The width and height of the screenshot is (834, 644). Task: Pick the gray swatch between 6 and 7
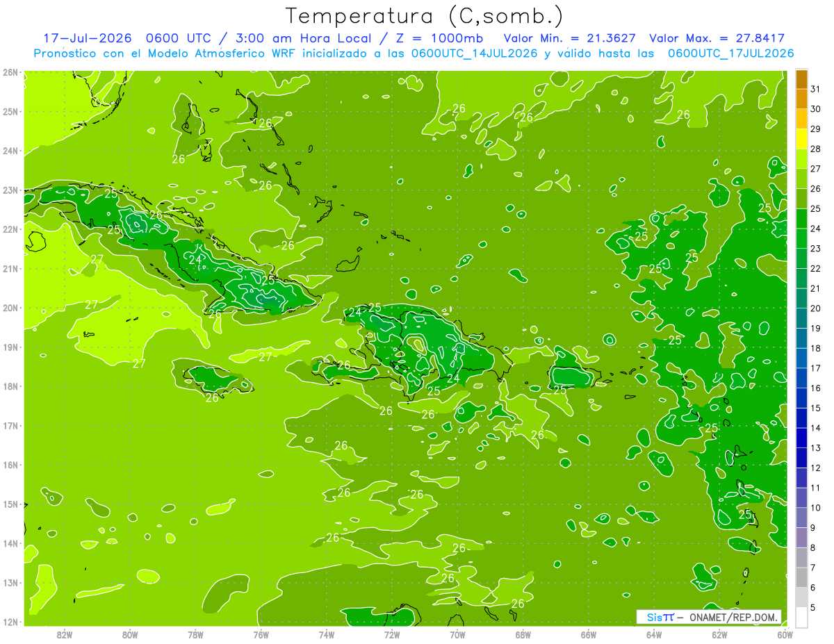pos(801,577)
